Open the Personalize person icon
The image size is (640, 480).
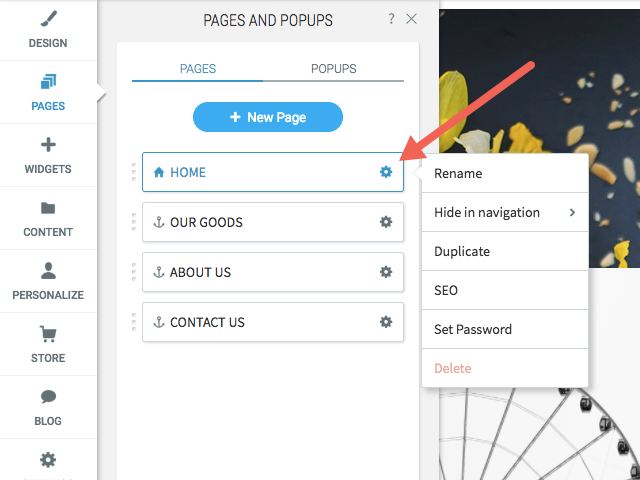(48, 271)
